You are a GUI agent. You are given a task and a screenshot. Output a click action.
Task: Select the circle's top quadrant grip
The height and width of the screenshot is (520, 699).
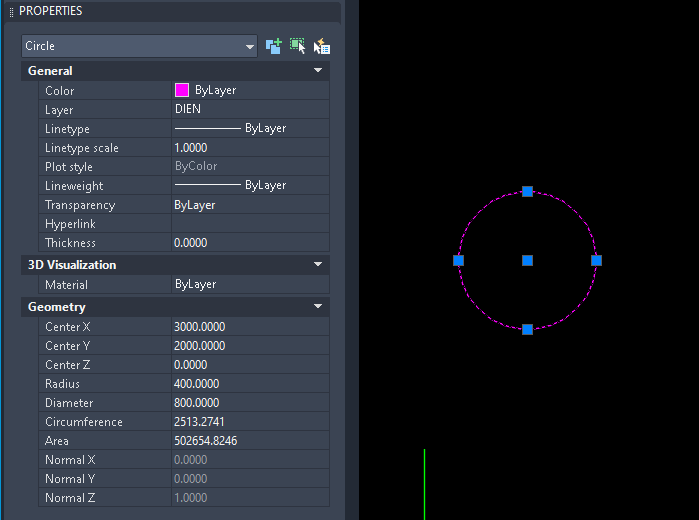click(527, 191)
